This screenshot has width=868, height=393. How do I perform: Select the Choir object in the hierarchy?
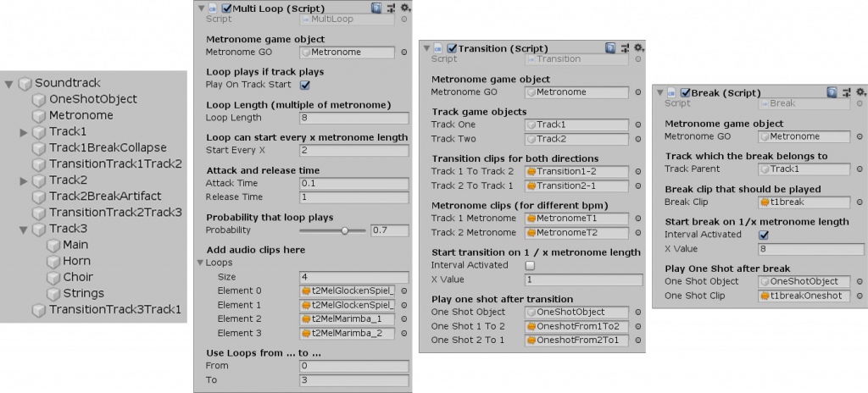pos(78,277)
